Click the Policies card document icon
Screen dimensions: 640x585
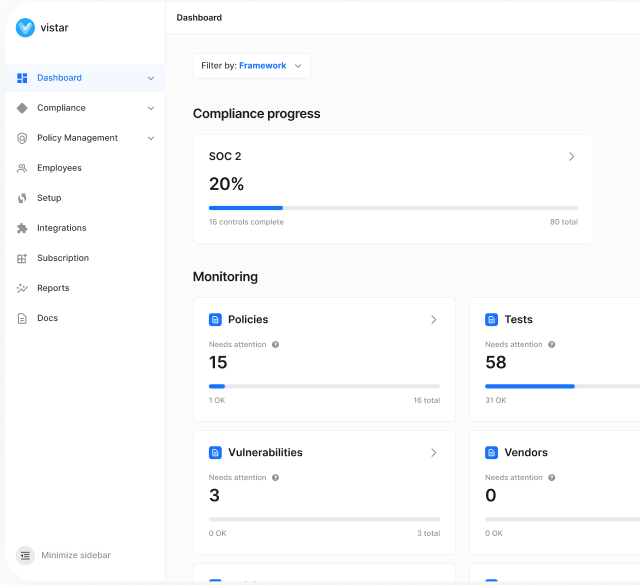tap(215, 320)
